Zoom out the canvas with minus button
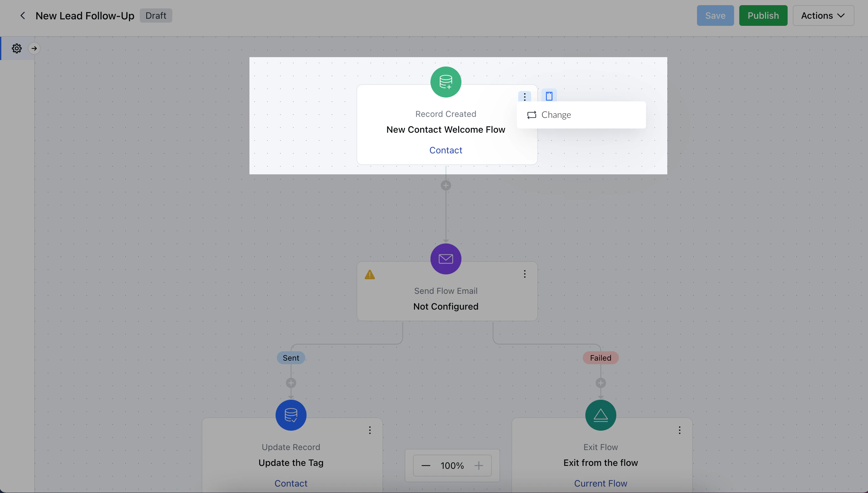The image size is (868, 493). (x=426, y=466)
